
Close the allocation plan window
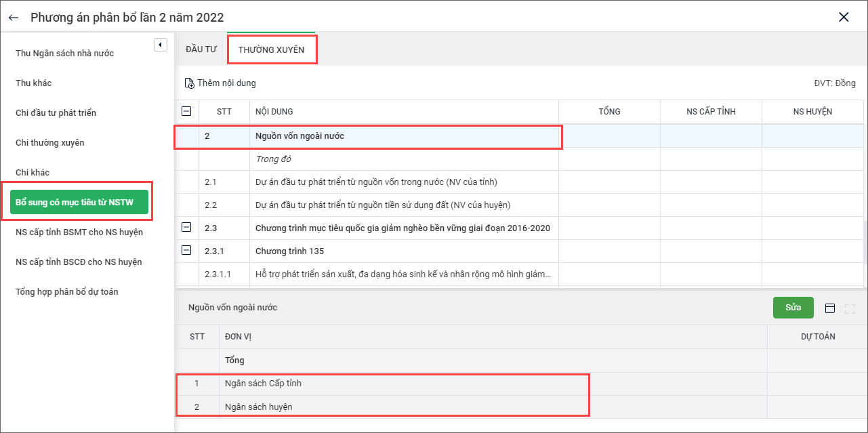tap(844, 18)
